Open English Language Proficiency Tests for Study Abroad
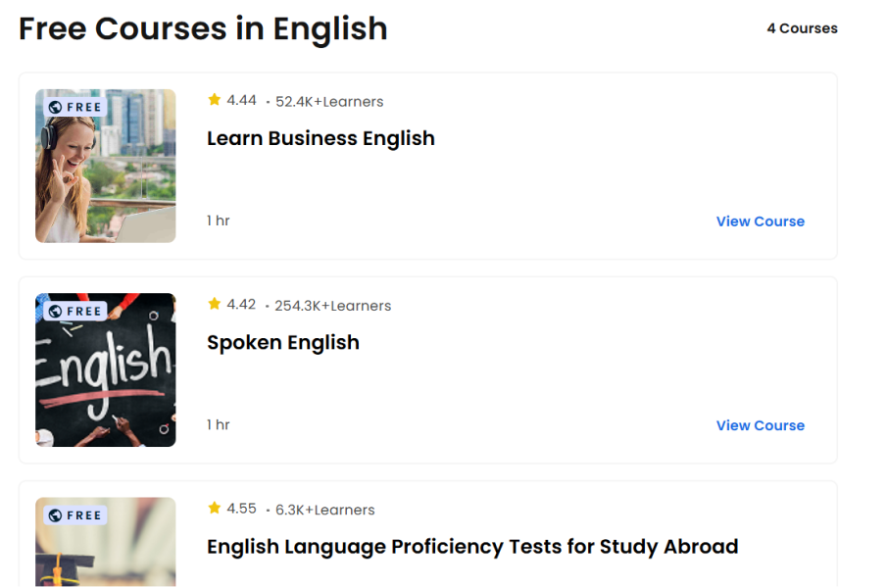Image resolution: width=887 pixels, height=588 pixels. point(472,546)
